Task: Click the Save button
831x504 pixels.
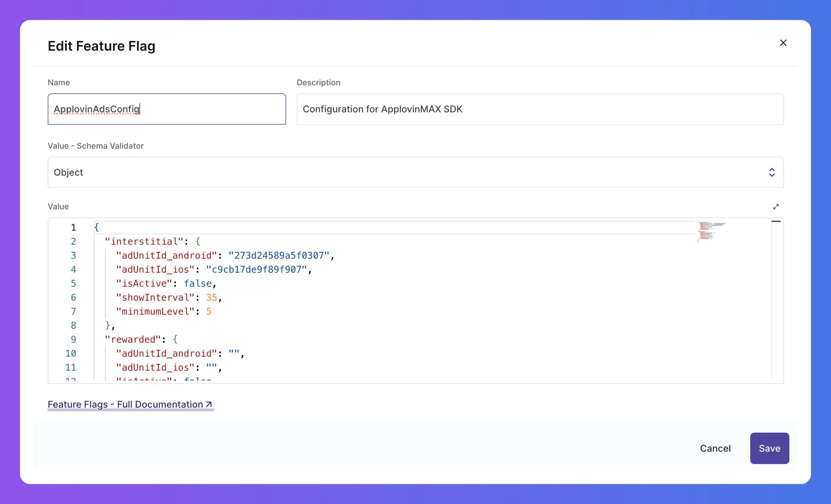Action: (x=769, y=448)
